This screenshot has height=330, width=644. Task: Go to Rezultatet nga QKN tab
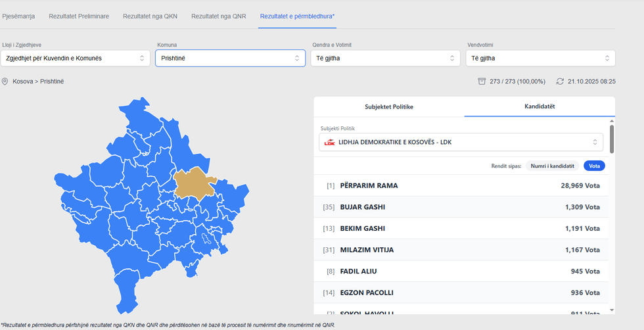(150, 16)
